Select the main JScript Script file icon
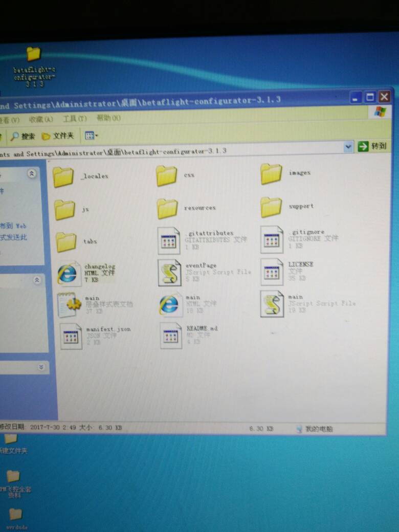Screen dimensions: 399x532 [272, 304]
